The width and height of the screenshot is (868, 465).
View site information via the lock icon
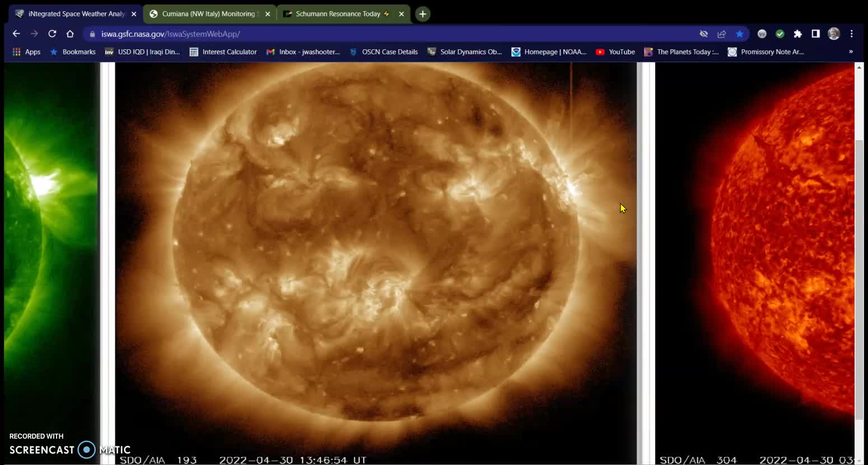tap(92, 34)
